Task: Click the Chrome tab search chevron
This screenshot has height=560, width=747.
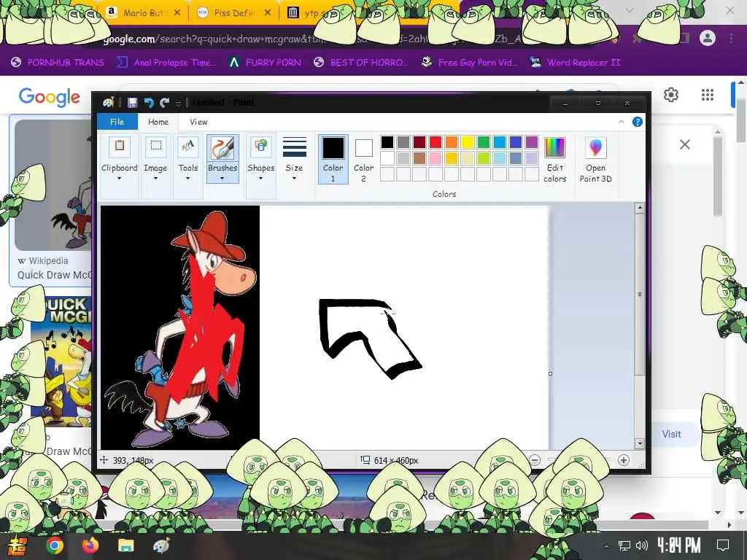Action: [x=630, y=10]
